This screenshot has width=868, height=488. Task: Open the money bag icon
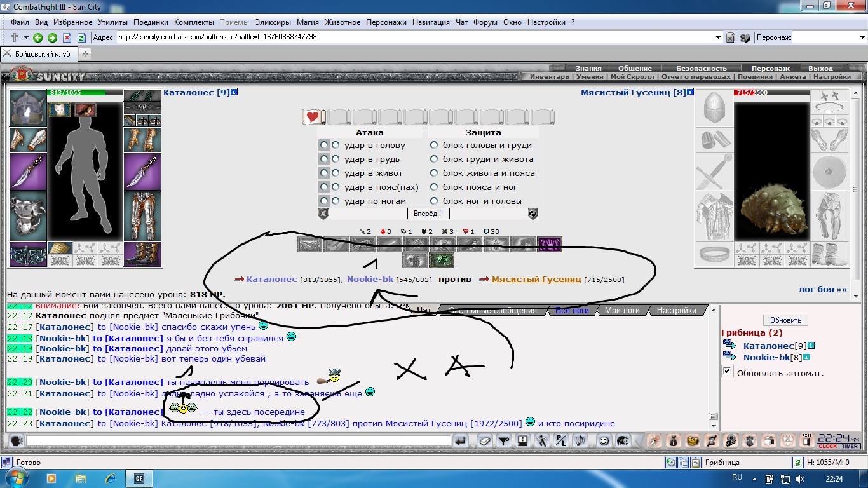tap(673, 440)
